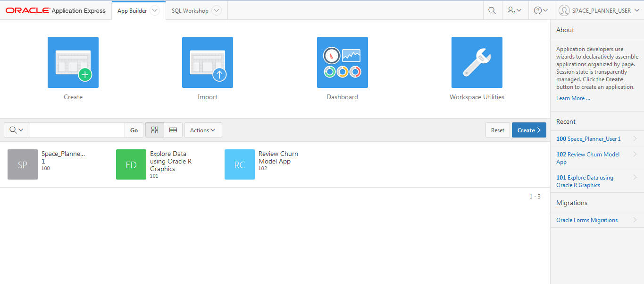Click chevron next to Review Churn Model App recent item

(636, 154)
